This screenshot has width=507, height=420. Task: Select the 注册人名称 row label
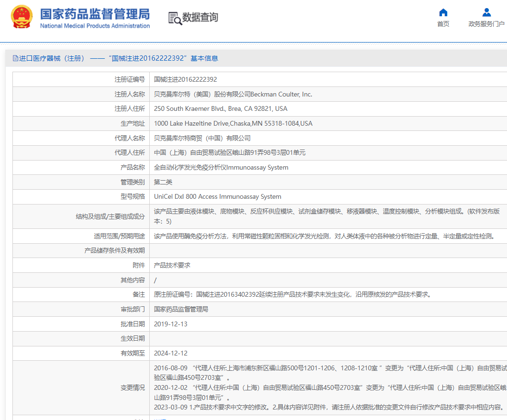point(130,94)
